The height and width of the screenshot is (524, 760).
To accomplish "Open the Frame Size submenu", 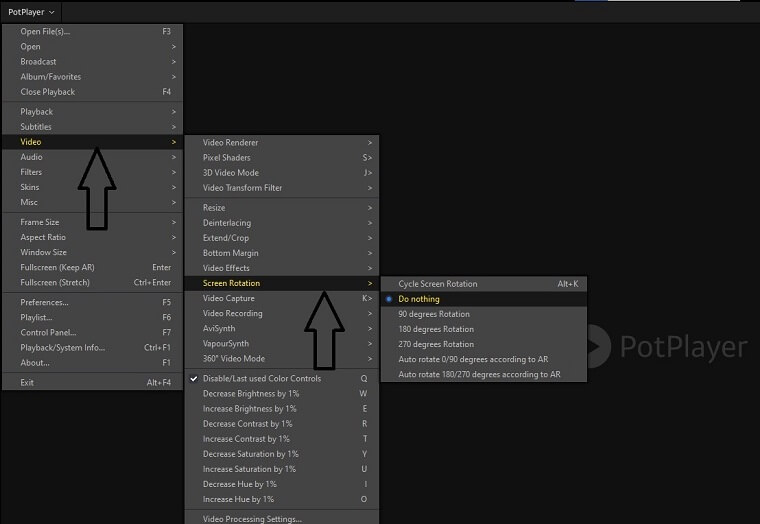I will coord(93,222).
